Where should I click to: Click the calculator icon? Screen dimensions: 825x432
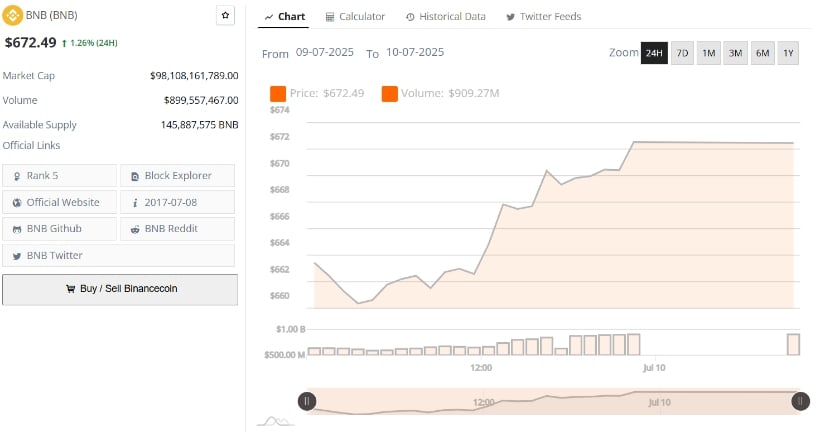(x=330, y=17)
